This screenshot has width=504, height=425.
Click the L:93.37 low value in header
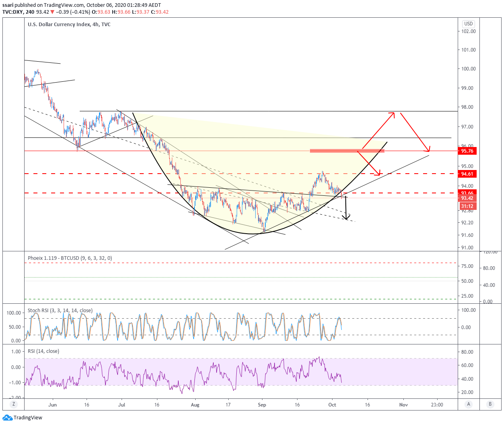(x=140, y=12)
